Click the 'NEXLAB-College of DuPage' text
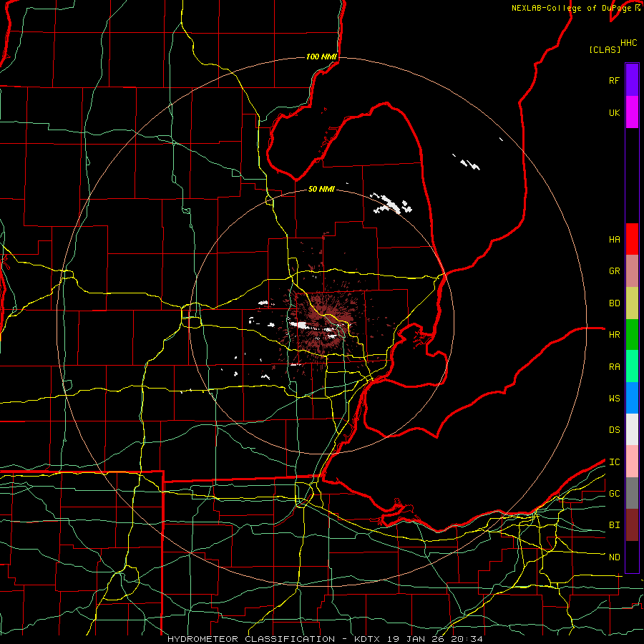This screenshot has height=644, width=644. [572, 8]
